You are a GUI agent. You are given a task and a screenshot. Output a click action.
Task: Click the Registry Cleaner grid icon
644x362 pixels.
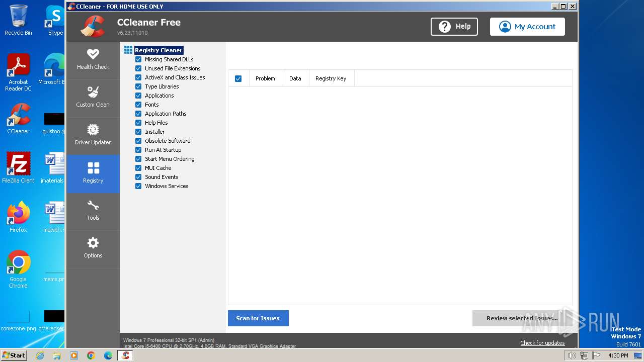(128, 50)
